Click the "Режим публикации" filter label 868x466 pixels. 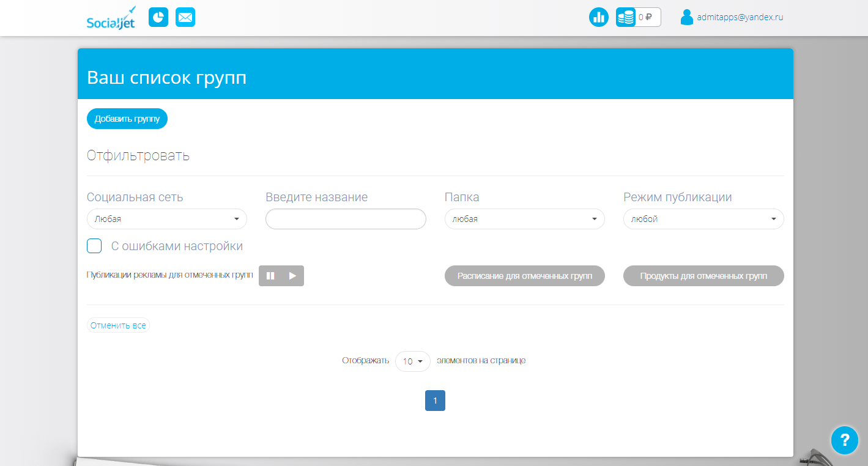[678, 197]
